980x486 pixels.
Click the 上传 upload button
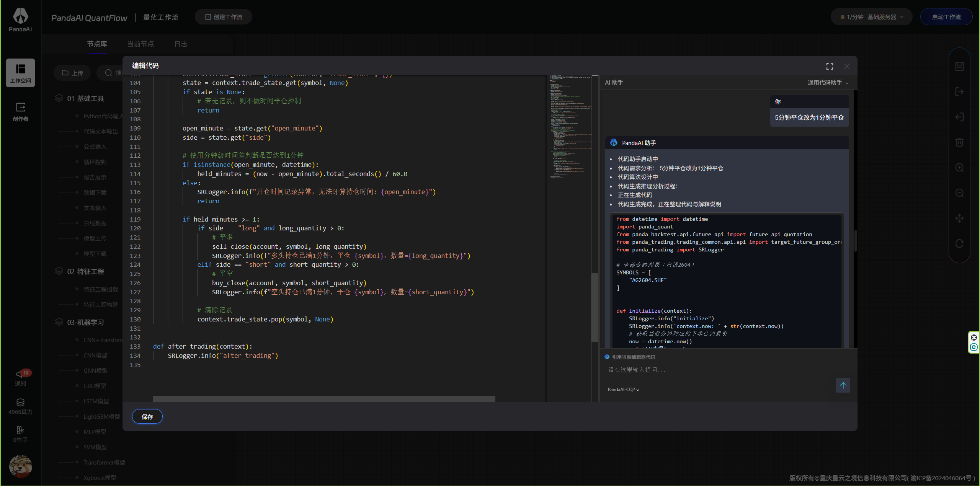(x=72, y=73)
